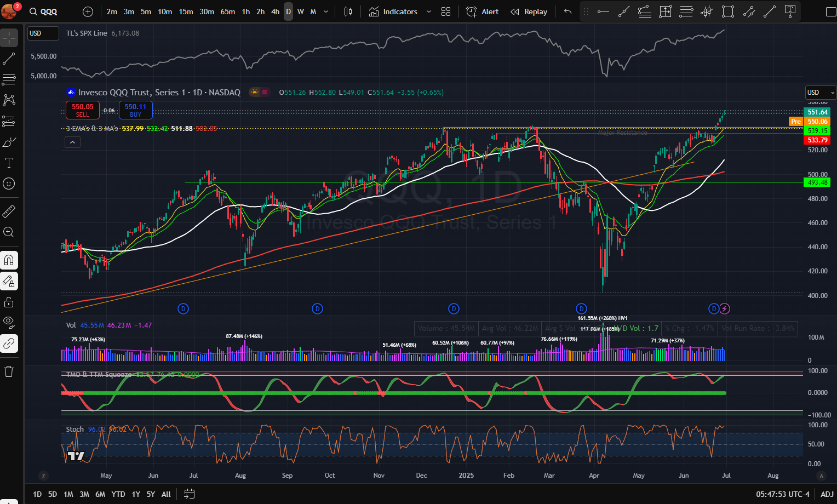This screenshot has height=504, width=837.
Task: Toggle hide all drawings eye icon
Action: coord(9,323)
